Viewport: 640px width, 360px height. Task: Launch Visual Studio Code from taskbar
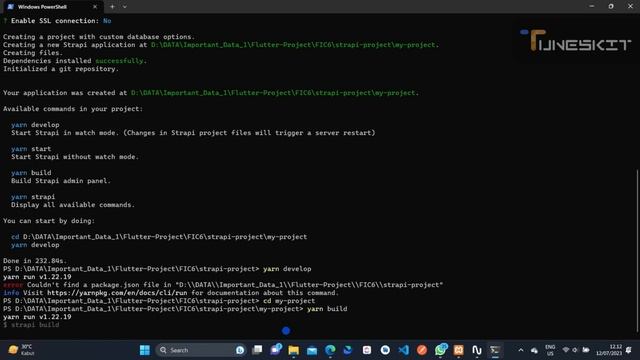(403, 350)
